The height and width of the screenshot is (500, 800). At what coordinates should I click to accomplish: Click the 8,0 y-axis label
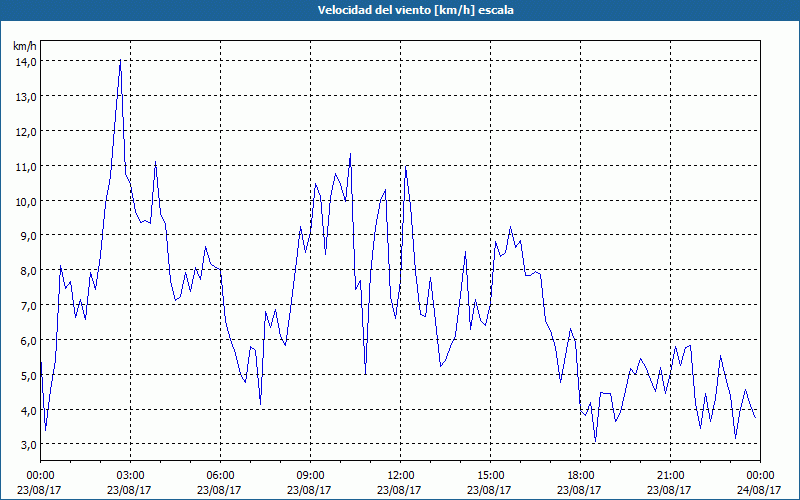pyautogui.click(x=28, y=270)
